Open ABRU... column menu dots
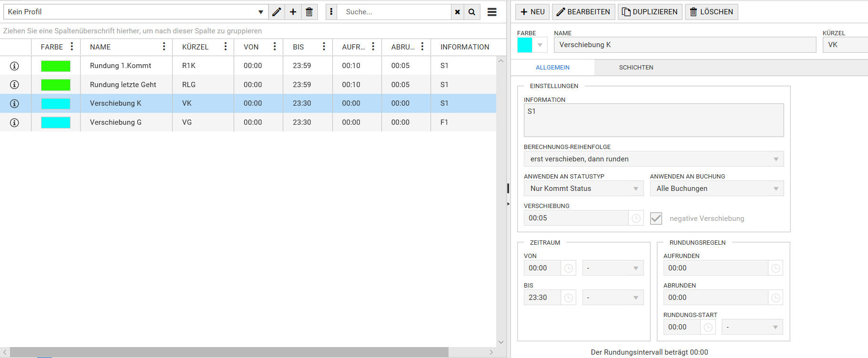This screenshot has width=868, height=358. pos(422,46)
